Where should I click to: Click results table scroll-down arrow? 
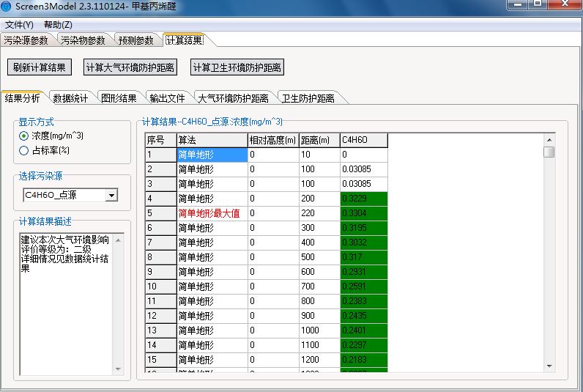coord(549,366)
